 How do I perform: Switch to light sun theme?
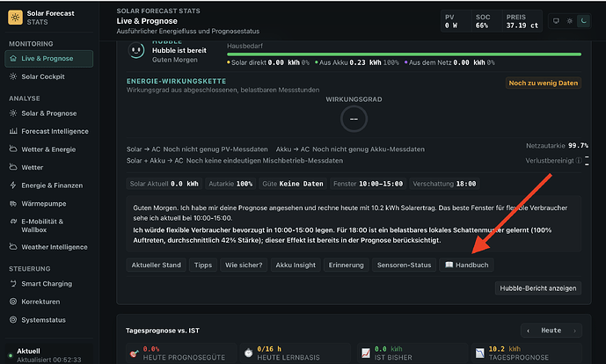click(x=570, y=21)
